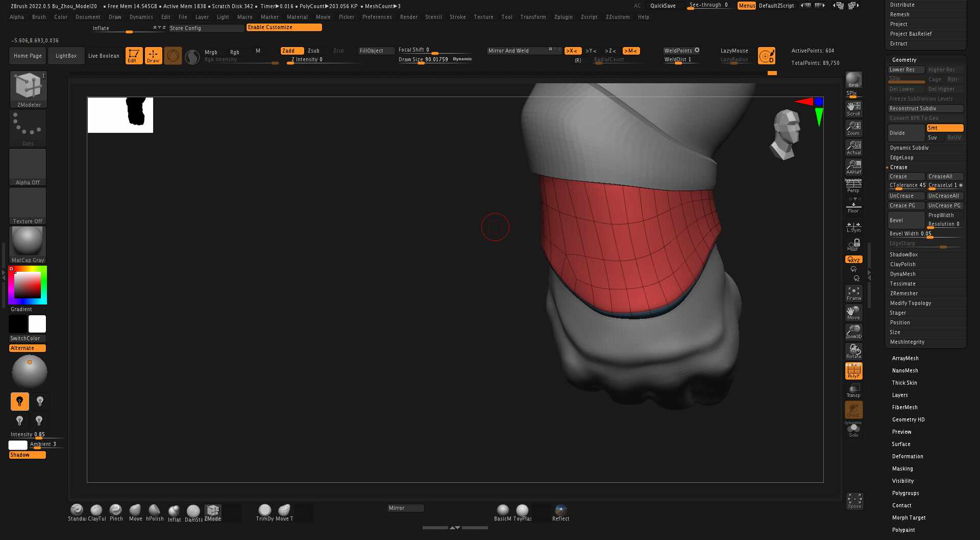Click the Mirror And Weld button
This screenshot has width=980, height=540.
click(524, 51)
